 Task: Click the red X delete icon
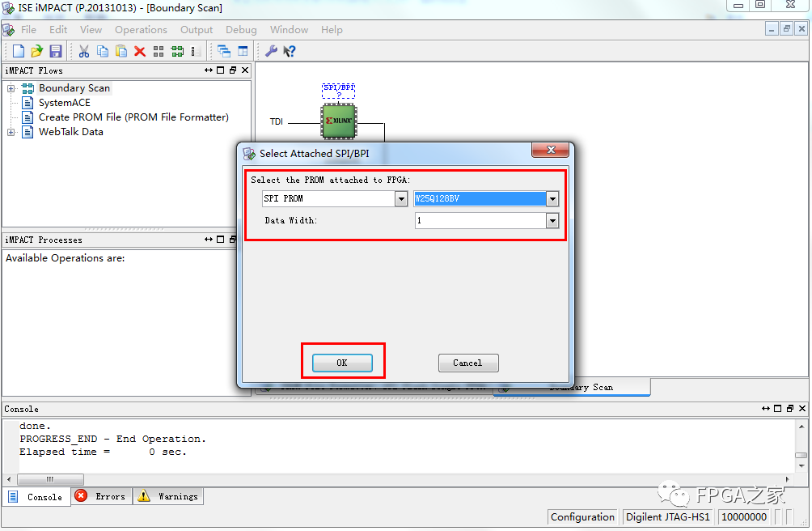pyautogui.click(x=140, y=51)
